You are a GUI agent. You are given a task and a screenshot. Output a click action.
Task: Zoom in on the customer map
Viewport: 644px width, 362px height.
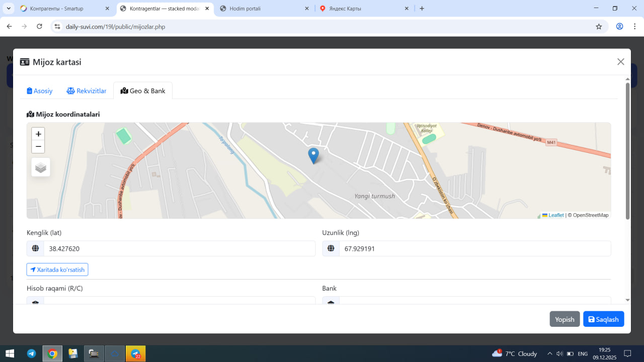click(x=38, y=134)
